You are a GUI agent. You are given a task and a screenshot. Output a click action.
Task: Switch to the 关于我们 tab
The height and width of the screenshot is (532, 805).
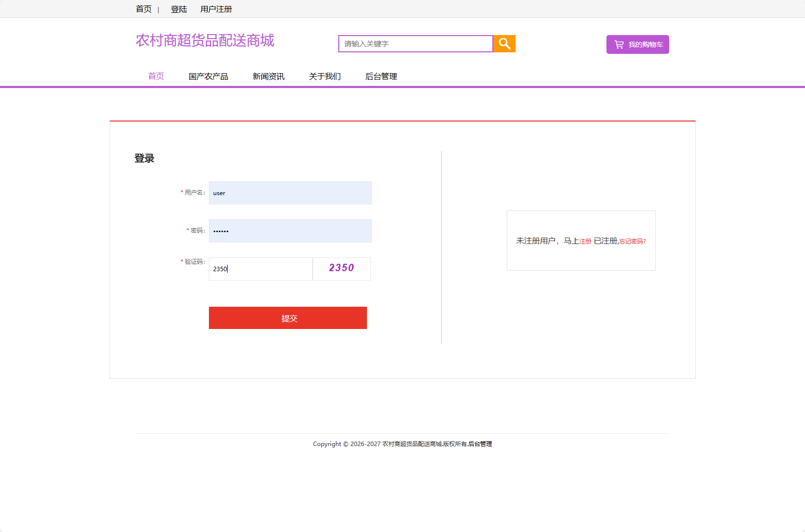pyautogui.click(x=324, y=76)
